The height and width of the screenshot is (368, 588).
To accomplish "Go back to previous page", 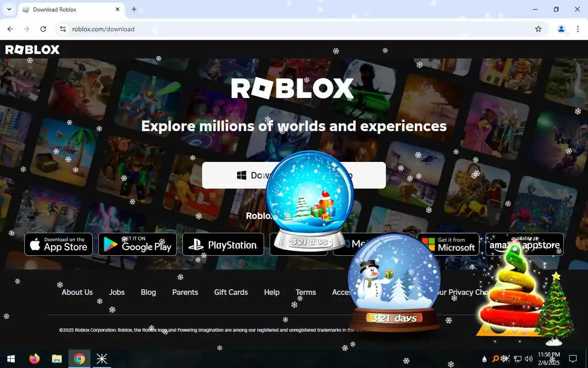I will [x=10, y=29].
